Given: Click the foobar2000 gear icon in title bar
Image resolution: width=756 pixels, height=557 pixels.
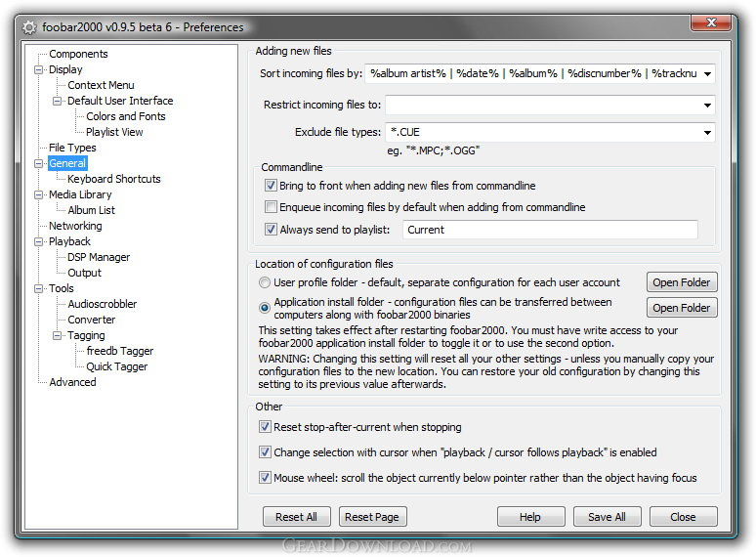Looking at the screenshot, I should click(29, 27).
